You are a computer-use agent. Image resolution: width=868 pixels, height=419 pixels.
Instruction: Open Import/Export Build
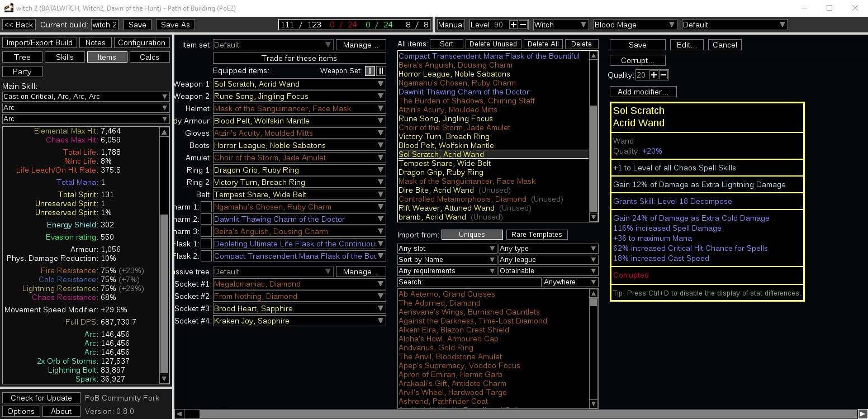(x=40, y=42)
